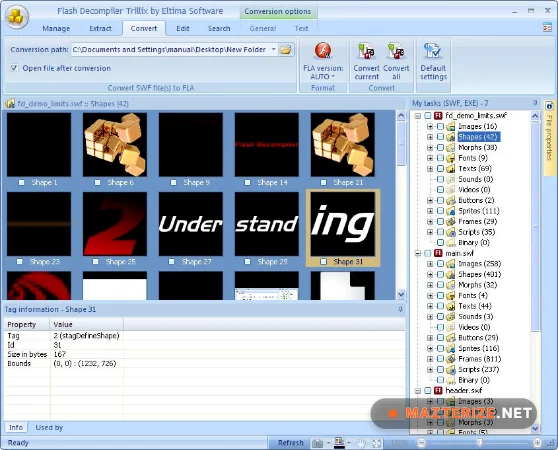Click the background color icon in status bar
This screenshot has height=450, width=558.
[339, 443]
